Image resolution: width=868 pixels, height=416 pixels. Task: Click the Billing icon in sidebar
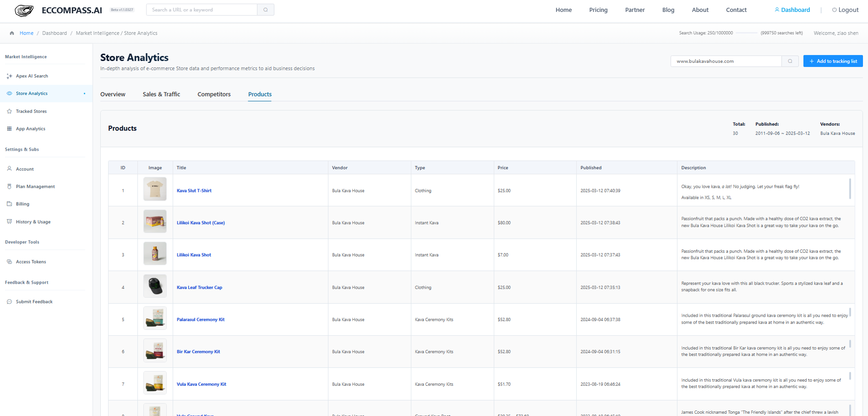(9, 204)
